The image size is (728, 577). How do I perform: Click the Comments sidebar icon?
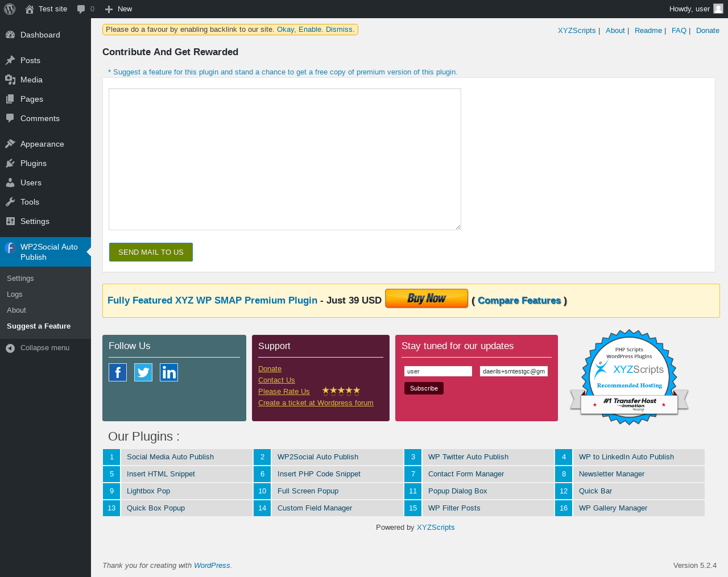(x=10, y=118)
